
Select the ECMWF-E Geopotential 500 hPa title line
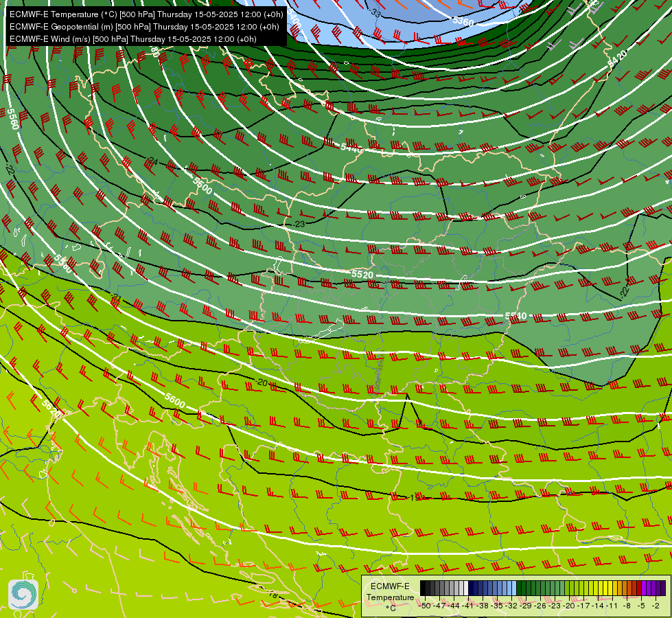pos(144,27)
